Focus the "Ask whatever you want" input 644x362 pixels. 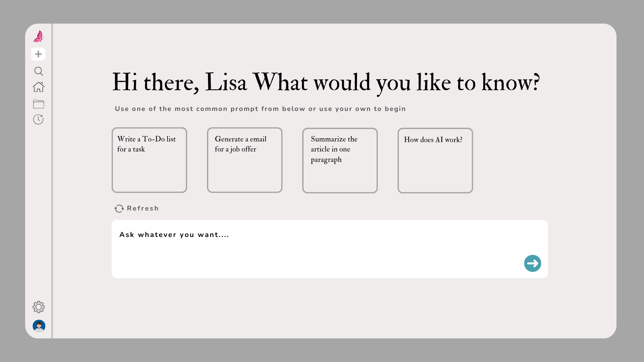pos(315,249)
